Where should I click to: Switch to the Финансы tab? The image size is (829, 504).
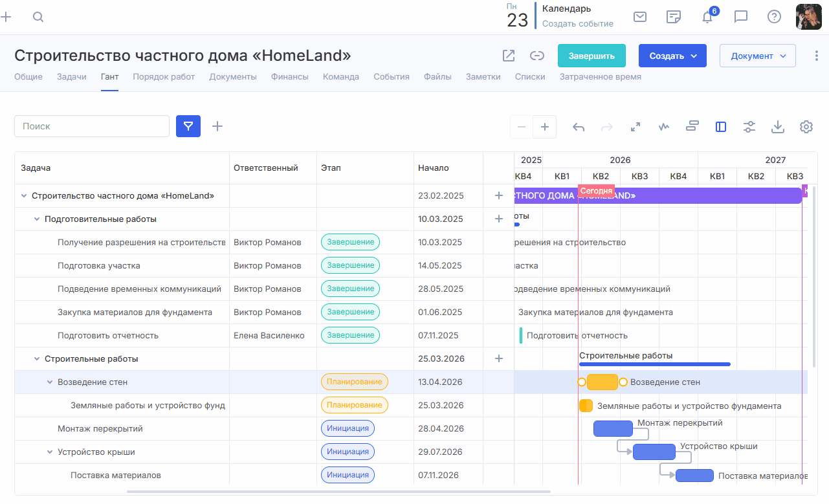[290, 76]
